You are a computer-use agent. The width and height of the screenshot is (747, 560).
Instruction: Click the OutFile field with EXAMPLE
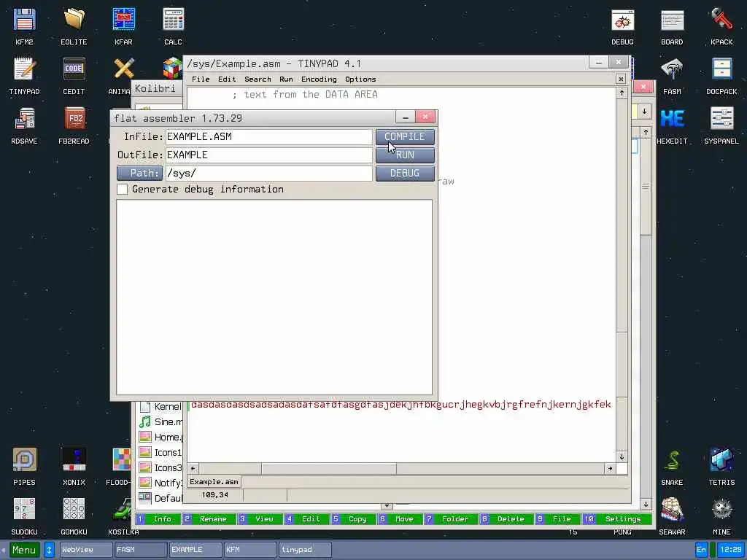pos(268,155)
